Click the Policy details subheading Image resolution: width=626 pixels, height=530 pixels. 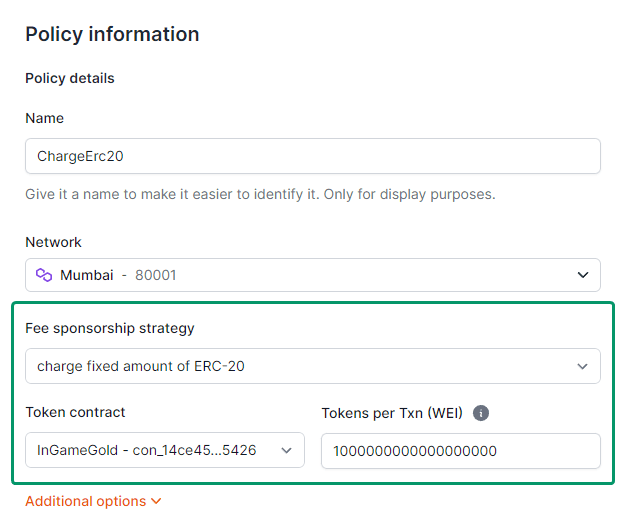pyautogui.click(x=70, y=78)
